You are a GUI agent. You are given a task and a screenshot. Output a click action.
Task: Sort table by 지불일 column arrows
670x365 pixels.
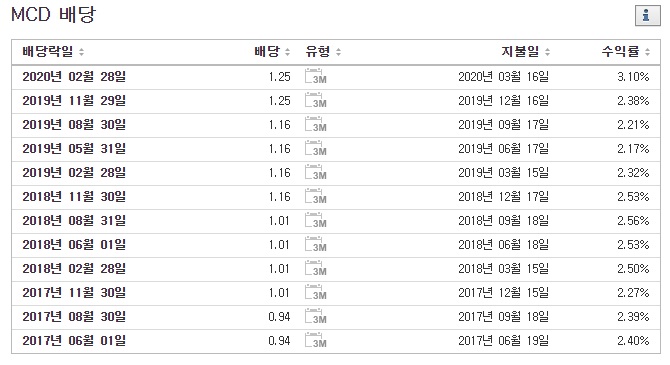pos(547,52)
